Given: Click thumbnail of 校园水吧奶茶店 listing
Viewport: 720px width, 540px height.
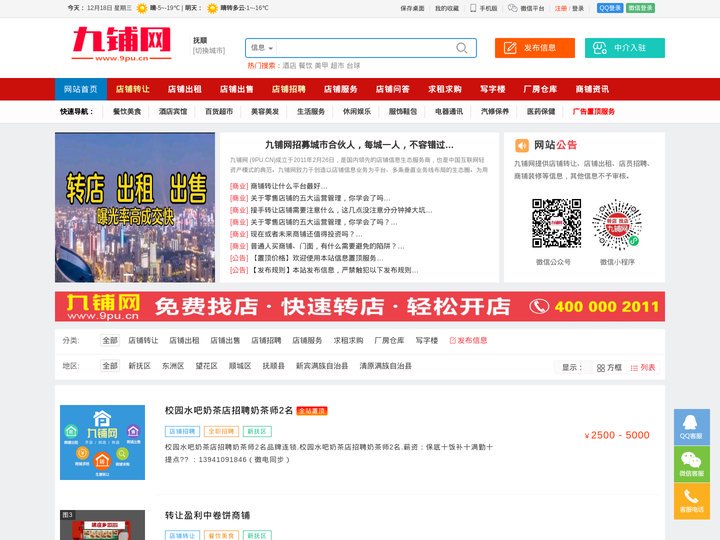Looking at the screenshot, I should [102, 442].
